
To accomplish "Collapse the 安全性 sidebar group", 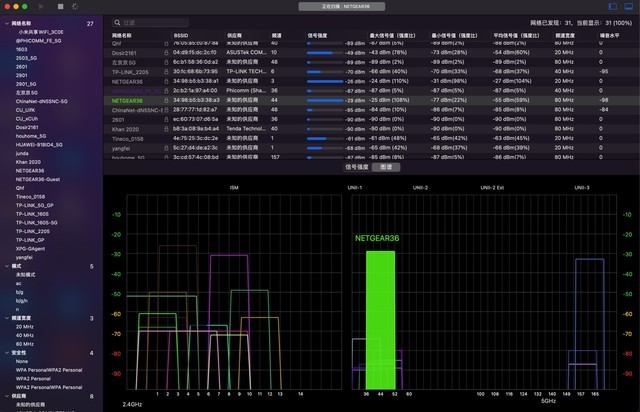I will [x=7, y=353].
